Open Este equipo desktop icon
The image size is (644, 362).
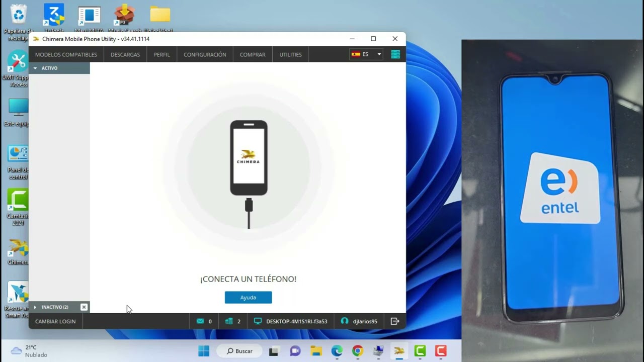click(x=18, y=112)
